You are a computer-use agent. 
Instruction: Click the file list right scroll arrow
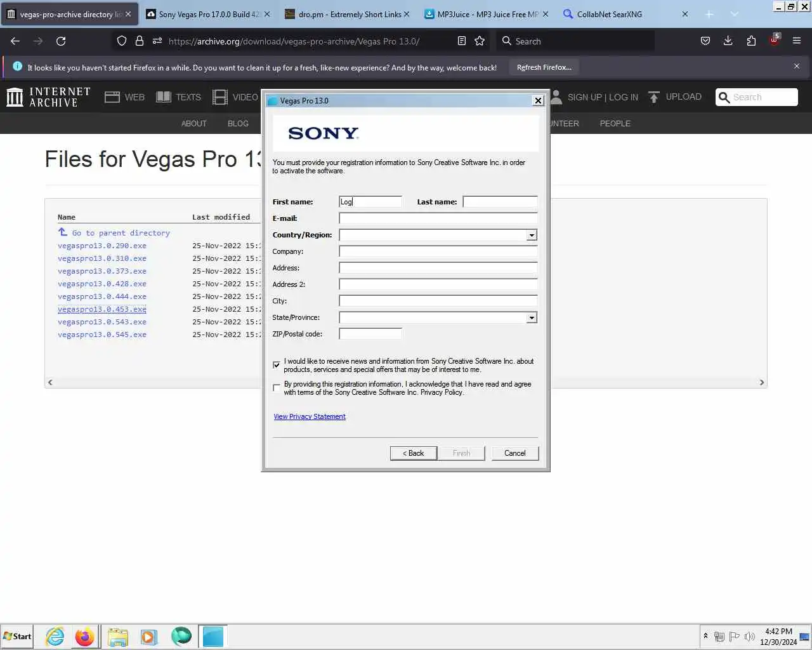(762, 383)
